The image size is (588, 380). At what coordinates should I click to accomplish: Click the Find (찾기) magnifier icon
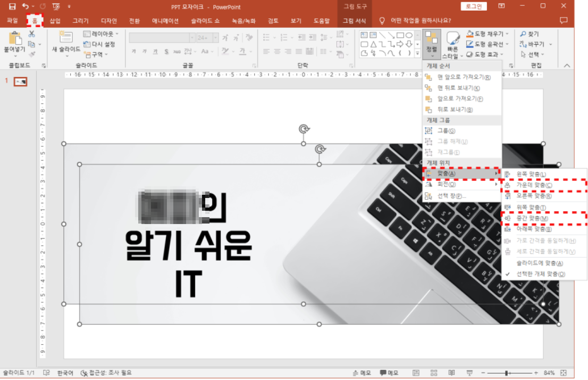pos(523,34)
